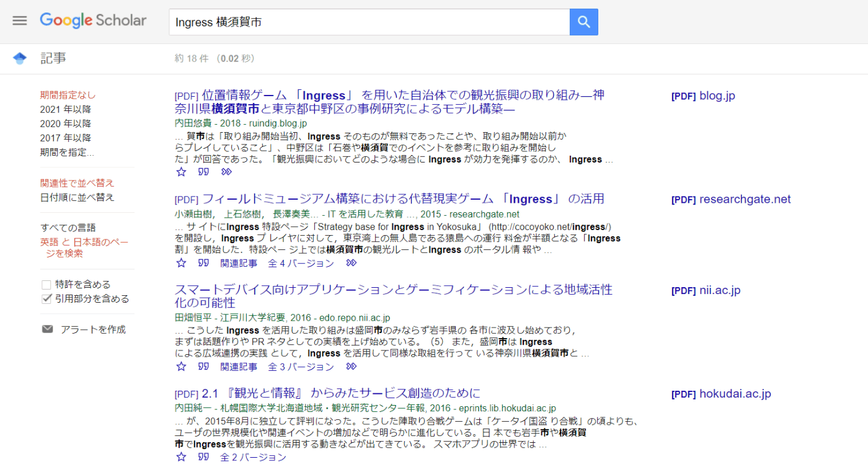Select 英語 と 日本語のページを検索

click(84, 247)
